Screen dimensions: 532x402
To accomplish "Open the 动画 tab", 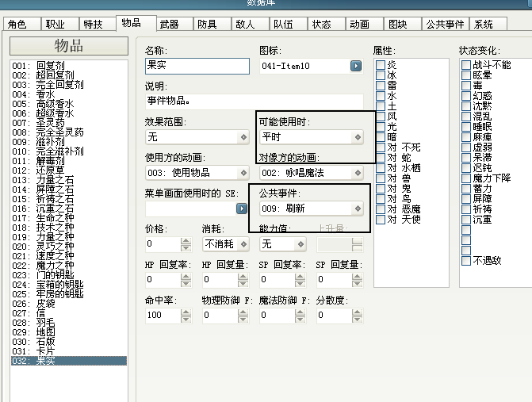I will [x=364, y=24].
